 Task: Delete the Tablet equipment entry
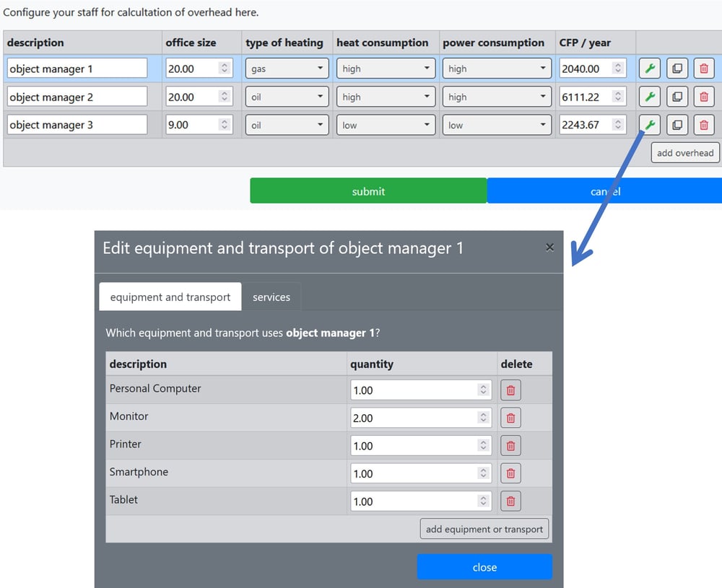510,501
